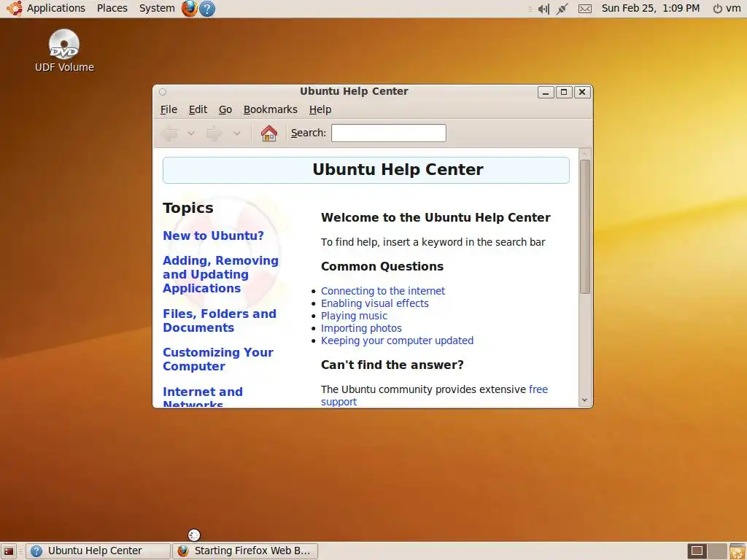The height and width of the screenshot is (560, 747).
Task: Open 'Adding, Removing and Updating Applications' topic
Action: tap(220, 274)
